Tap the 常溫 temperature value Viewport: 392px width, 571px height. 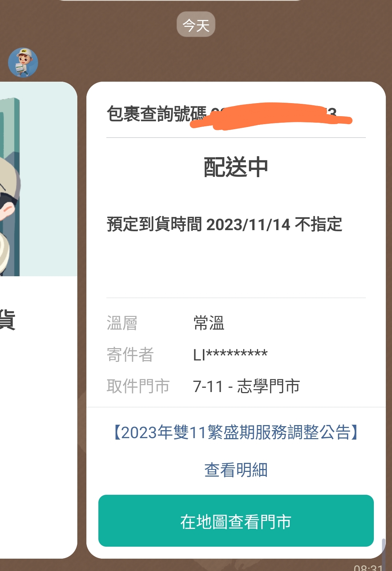click(209, 323)
